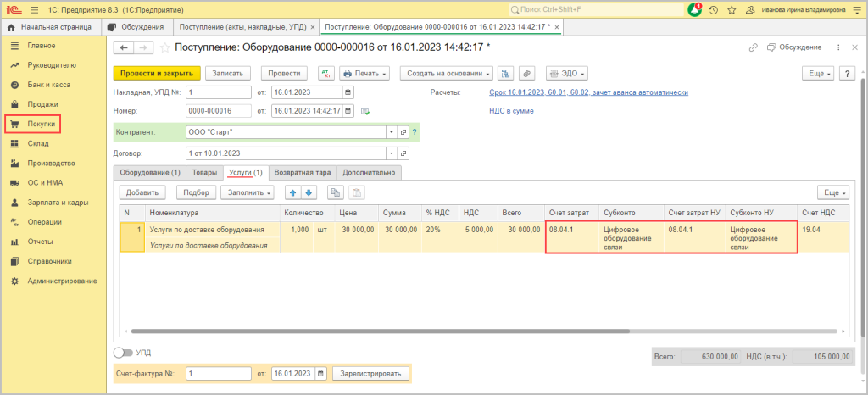The height and width of the screenshot is (395, 868).
Task: Open the ЭДО dropdown menu
Action: pyautogui.click(x=567, y=74)
